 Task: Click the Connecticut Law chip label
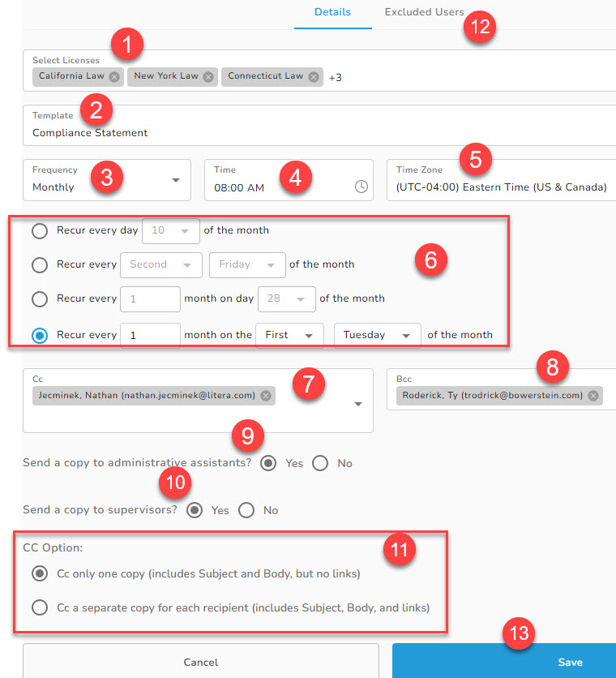265,75
